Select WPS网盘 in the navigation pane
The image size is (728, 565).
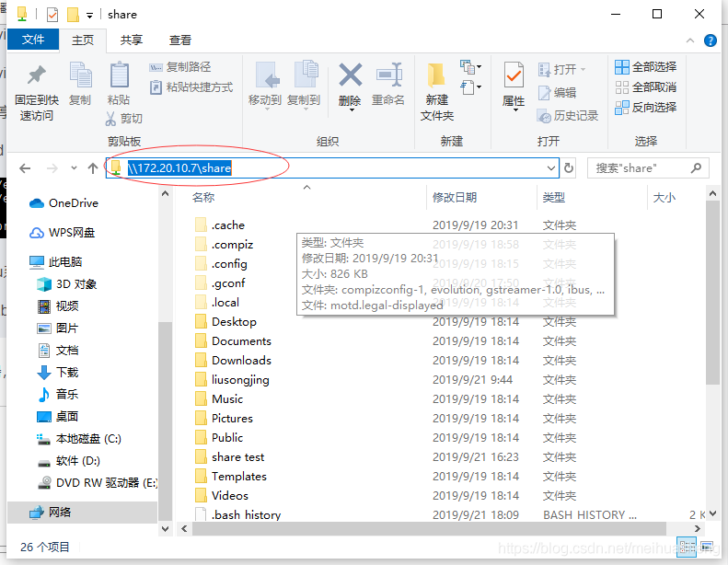click(63, 233)
